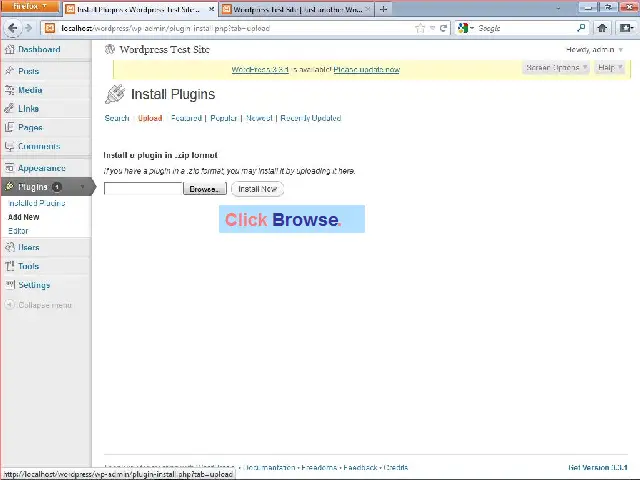The width and height of the screenshot is (640, 480).
Task: Switch to the Featured tab
Action: click(187, 118)
